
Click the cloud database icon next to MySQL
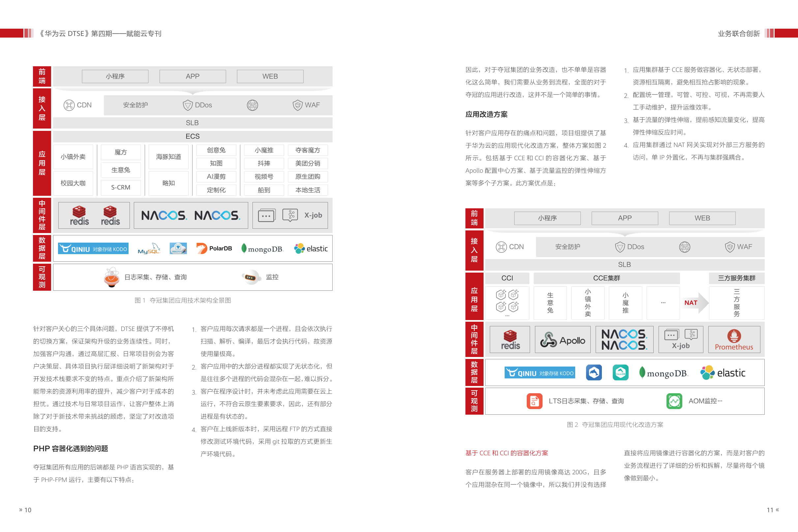point(178,248)
